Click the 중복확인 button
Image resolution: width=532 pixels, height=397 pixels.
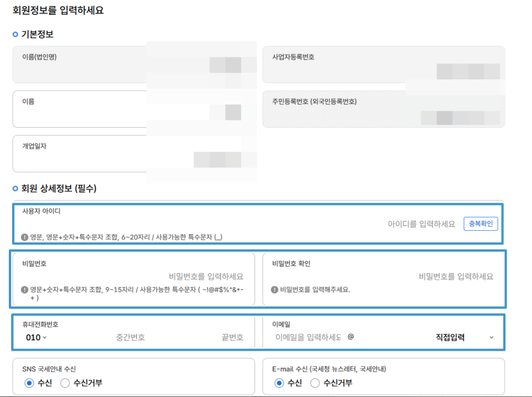481,223
